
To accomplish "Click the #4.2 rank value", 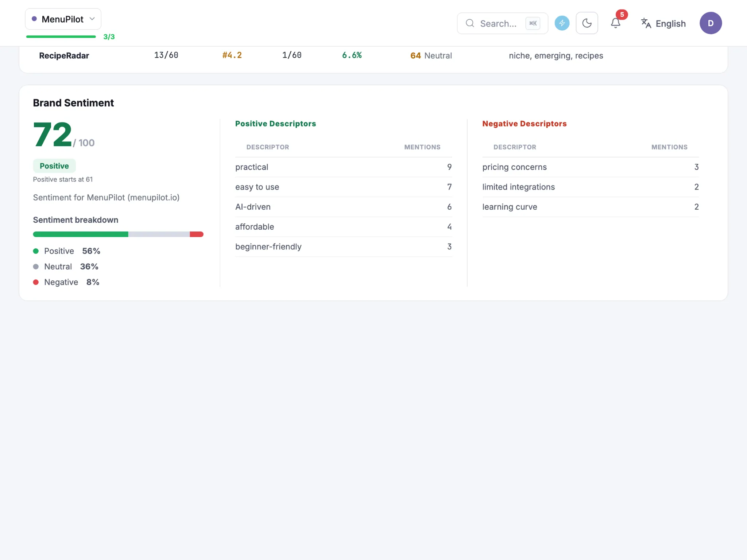I will (x=232, y=55).
